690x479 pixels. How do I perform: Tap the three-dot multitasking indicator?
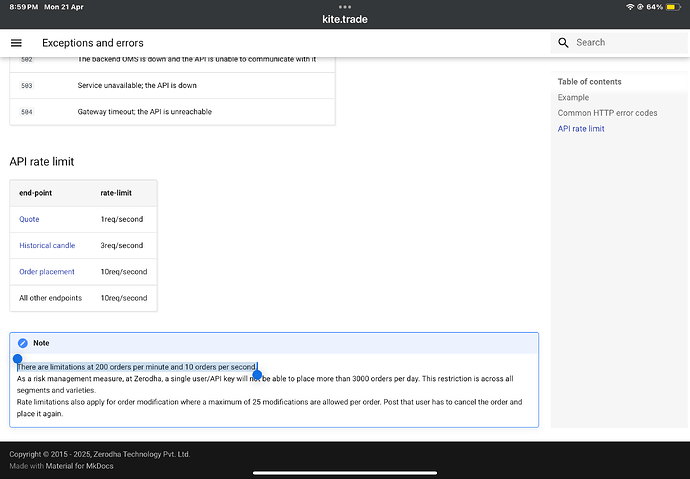[x=345, y=7]
